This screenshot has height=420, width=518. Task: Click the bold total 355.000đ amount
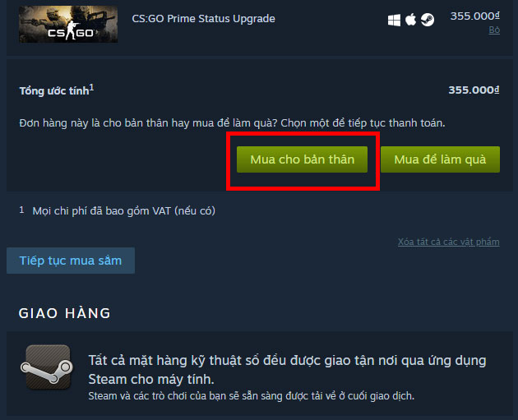474,90
